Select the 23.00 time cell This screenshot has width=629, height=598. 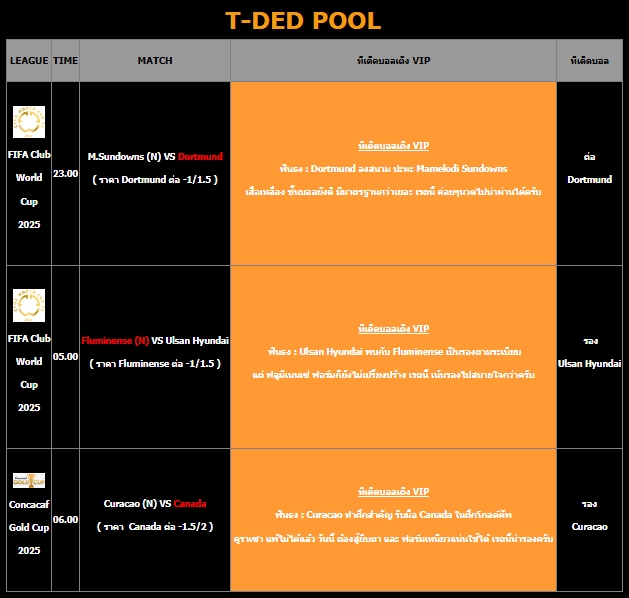[x=65, y=174]
